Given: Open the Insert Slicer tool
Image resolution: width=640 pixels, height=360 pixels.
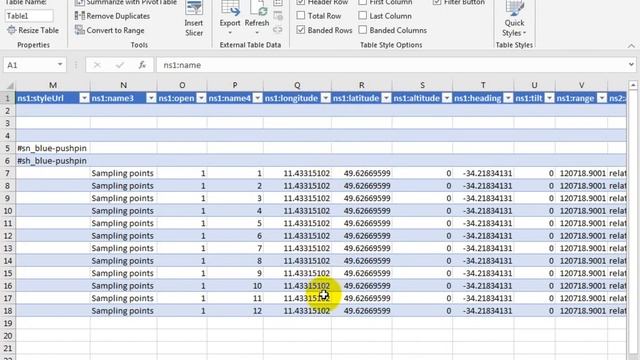Looking at the screenshot, I should pos(194,19).
